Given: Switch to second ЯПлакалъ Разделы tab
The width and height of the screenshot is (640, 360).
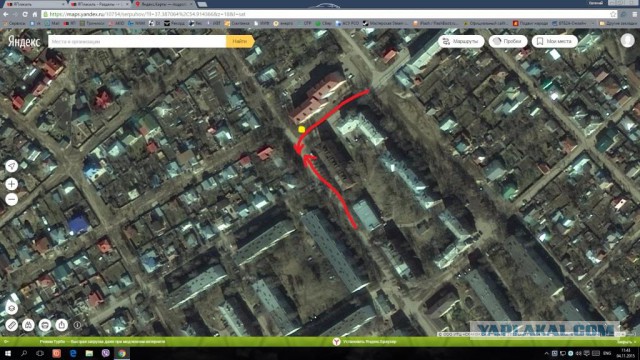Looking at the screenshot, I should 99,4.
